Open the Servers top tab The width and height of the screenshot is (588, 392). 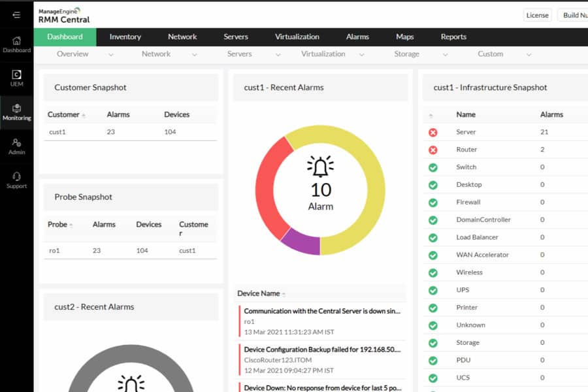pos(235,37)
